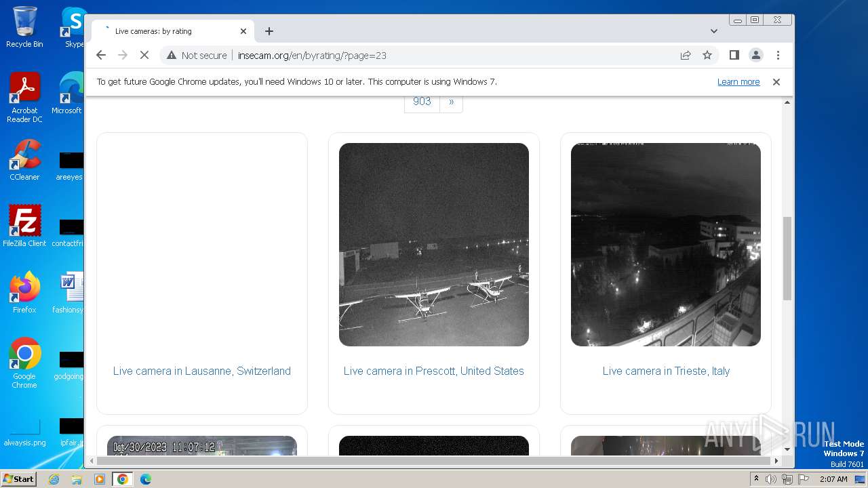Switch to Chrome in the taskbar
This screenshot has height=488, width=868.
(x=123, y=479)
